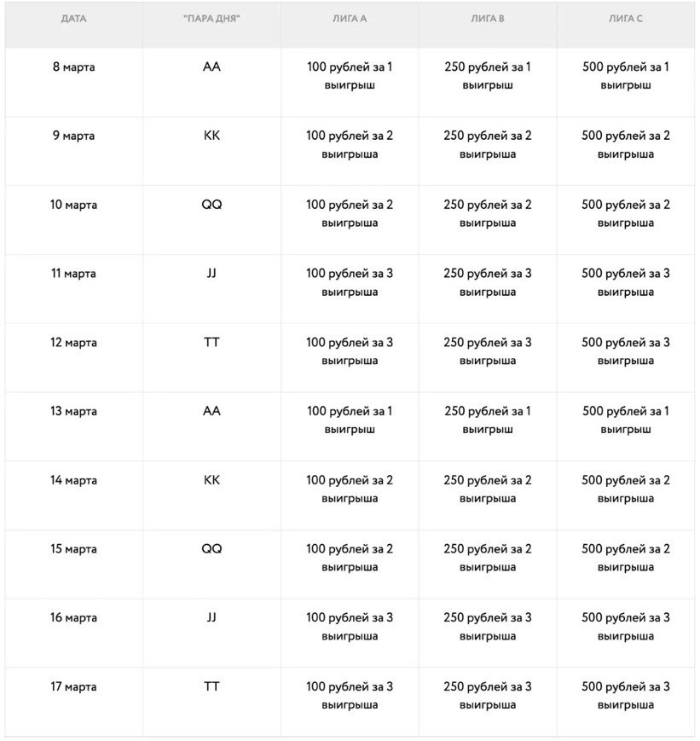Click the JJ pair in 11 марта row
The image size is (700, 741).
coord(211,274)
